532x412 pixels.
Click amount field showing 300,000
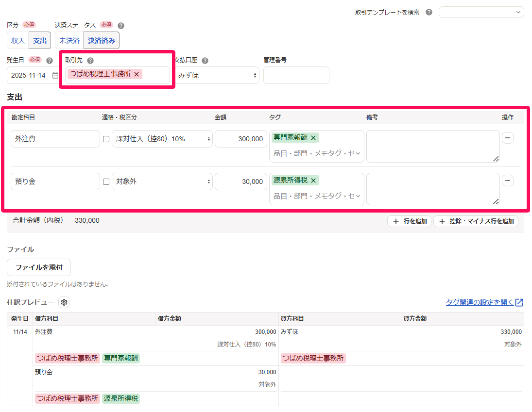[241, 139]
